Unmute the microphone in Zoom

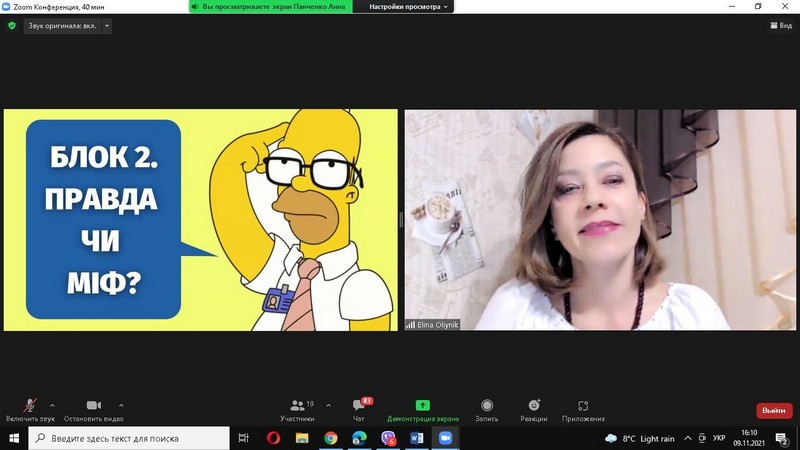click(30, 410)
